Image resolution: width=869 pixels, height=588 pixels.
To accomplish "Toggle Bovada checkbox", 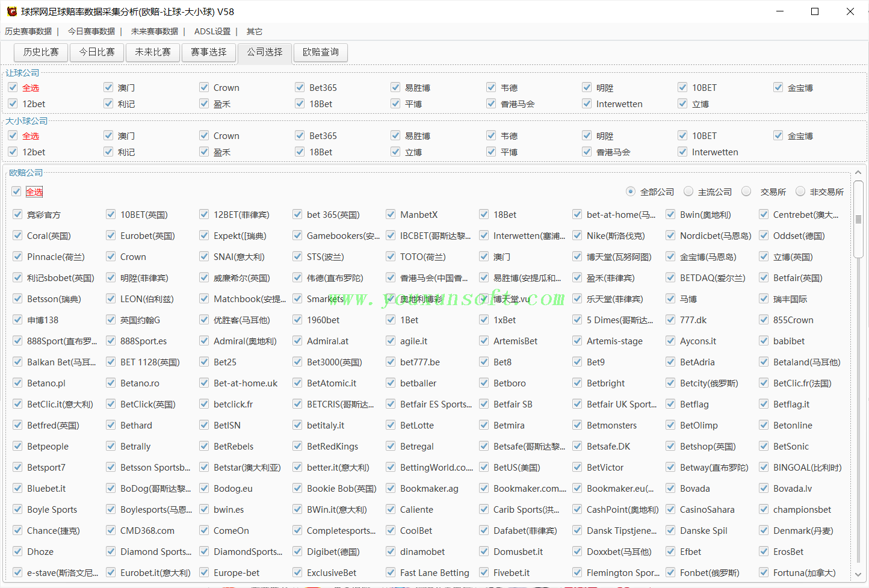I will point(670,488).
